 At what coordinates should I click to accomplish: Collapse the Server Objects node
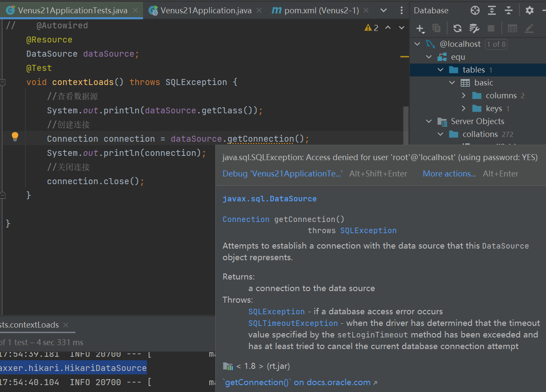tap(429, 122)
